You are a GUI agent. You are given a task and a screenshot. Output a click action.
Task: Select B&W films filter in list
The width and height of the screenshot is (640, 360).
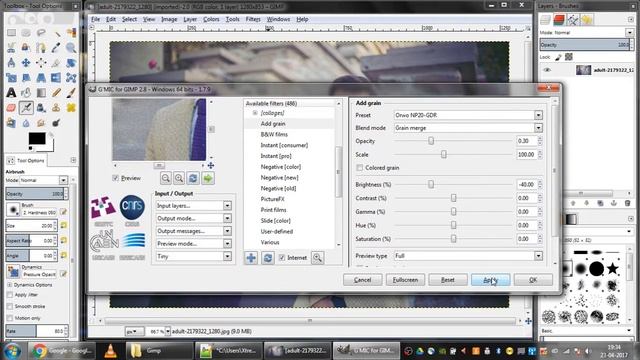coord(274,134)
